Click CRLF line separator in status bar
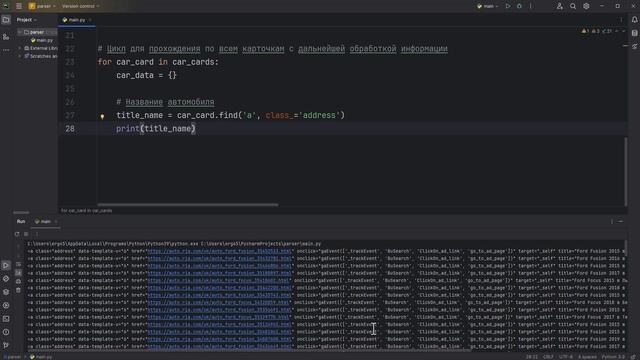 [548, 357]
